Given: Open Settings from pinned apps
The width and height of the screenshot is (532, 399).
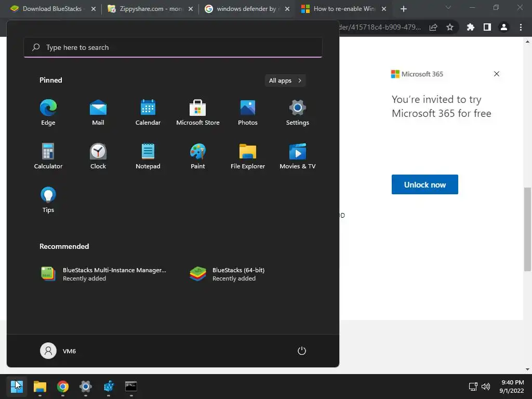Looking at the screenshot, I should pos(298,113).
